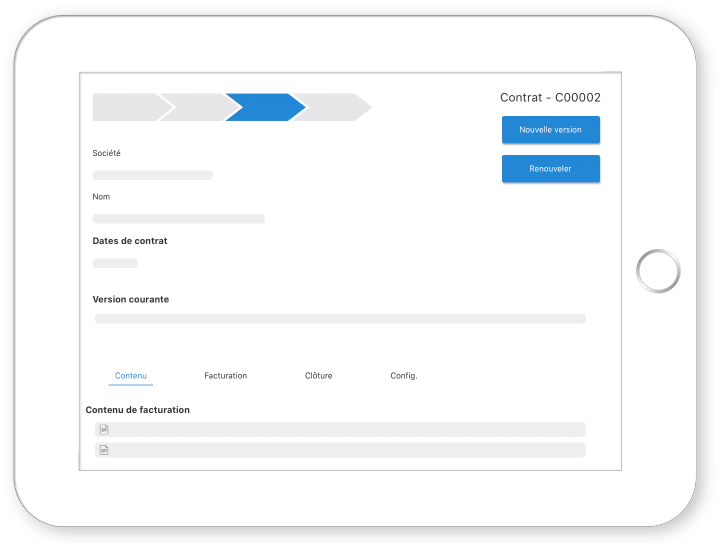Switch to the Facturation tab
Screen dimensions: 721x550
point(225,376)
